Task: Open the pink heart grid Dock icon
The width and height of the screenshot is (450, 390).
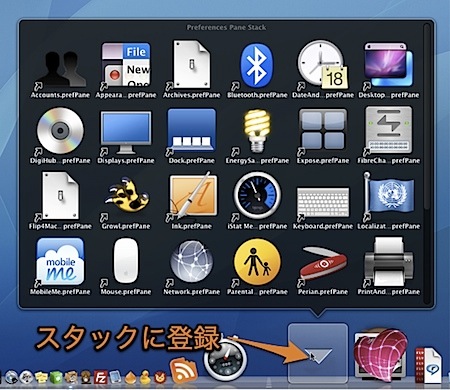Action: [x=381, y=355]
